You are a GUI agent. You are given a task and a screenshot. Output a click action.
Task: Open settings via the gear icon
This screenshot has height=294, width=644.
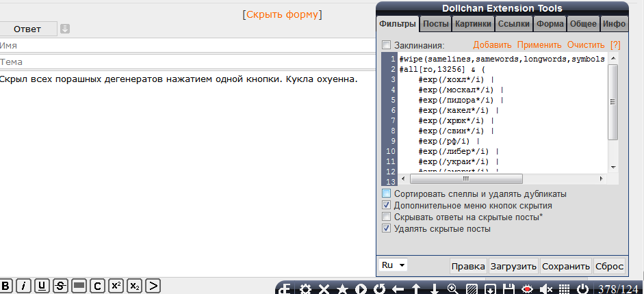(305, 289)
